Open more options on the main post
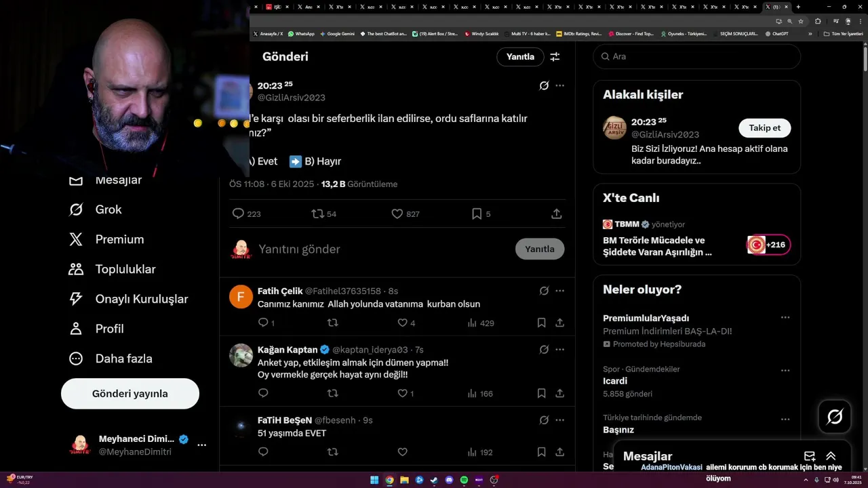The height and width of the screenshot is (488, 868). (559, 85)
